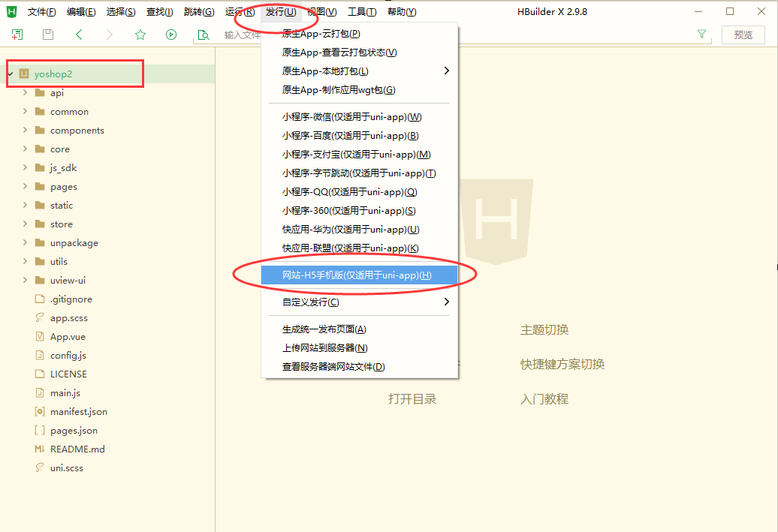Click the save toolbar icon
The height and width of the screenshot is (532, 778).
coord(48,35)
